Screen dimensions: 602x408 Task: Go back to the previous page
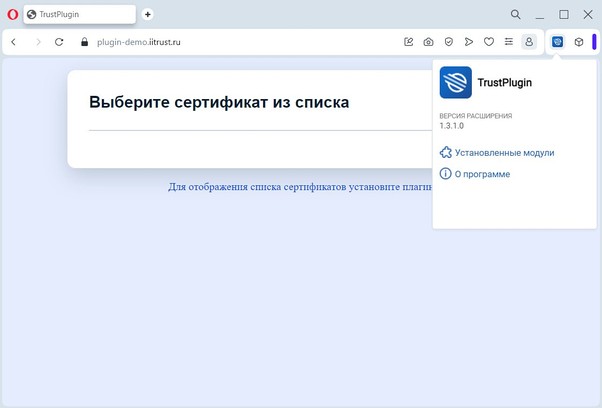[14, 42]
